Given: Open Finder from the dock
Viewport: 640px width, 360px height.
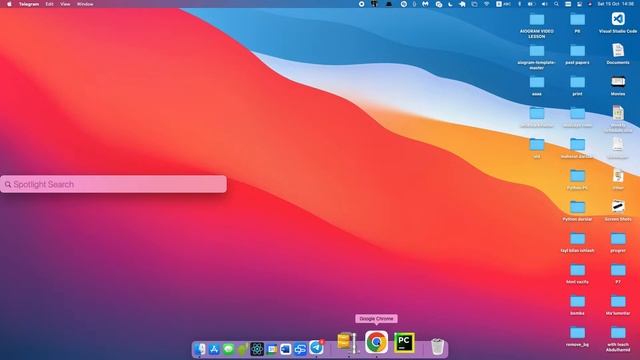Looking at the screenshot, I should (200, 349).
